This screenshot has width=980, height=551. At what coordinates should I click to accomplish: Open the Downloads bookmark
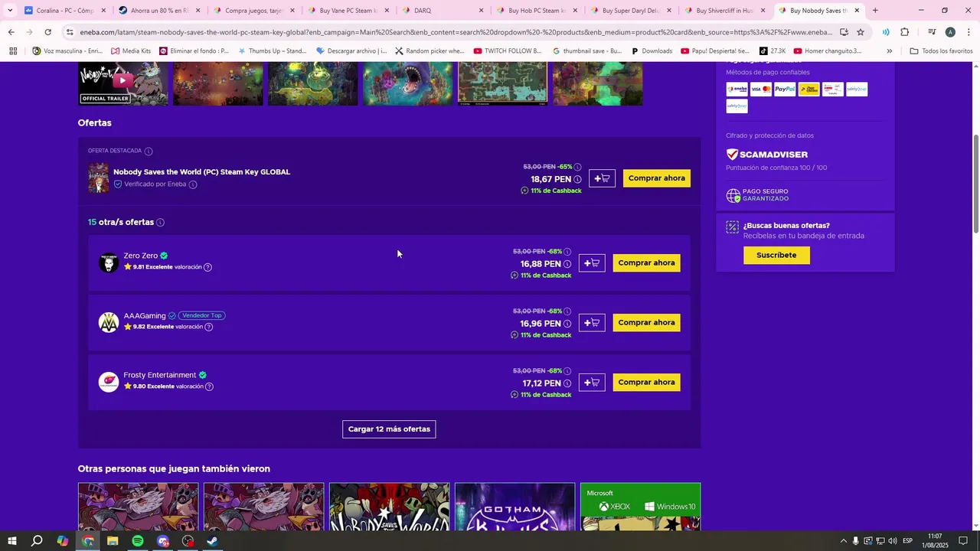coord(652,51)
